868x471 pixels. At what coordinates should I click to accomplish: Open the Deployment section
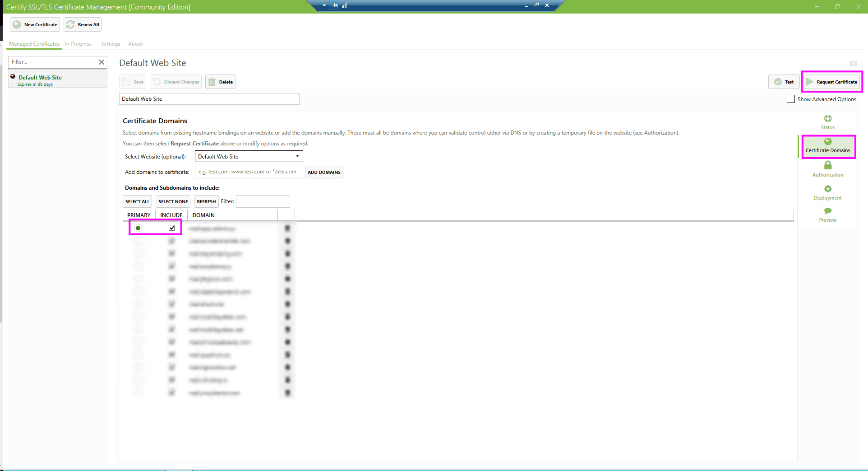tap(827, 193)
